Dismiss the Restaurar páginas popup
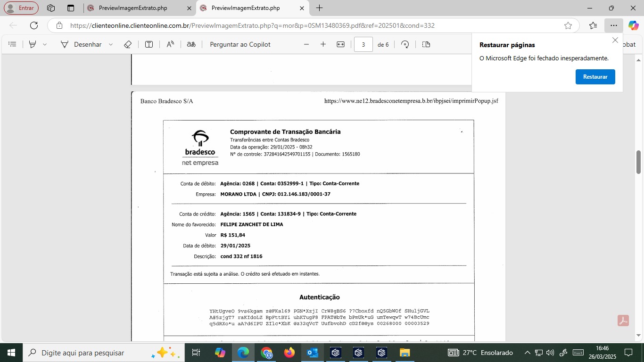Viewport: 644px width, 362px height. 615,40
